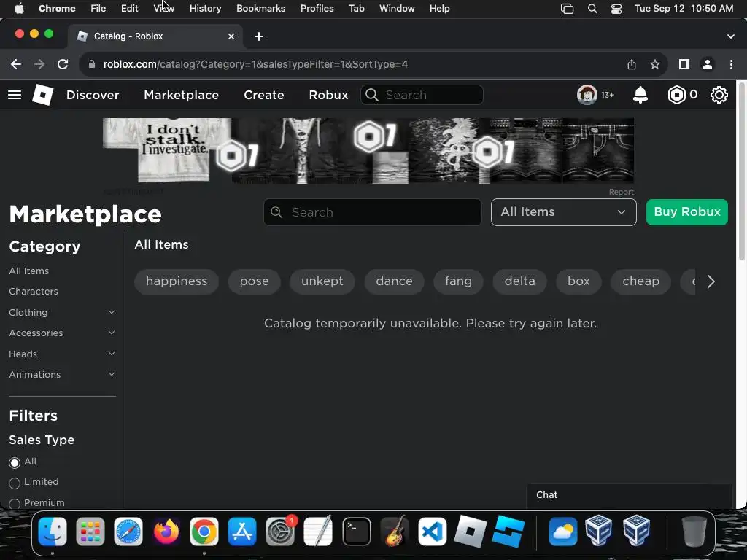Select the Premium sales type radio
Image resolution: width=747 pixels, height=560 pixels.
pyautogui.click(x=15, y=503)
